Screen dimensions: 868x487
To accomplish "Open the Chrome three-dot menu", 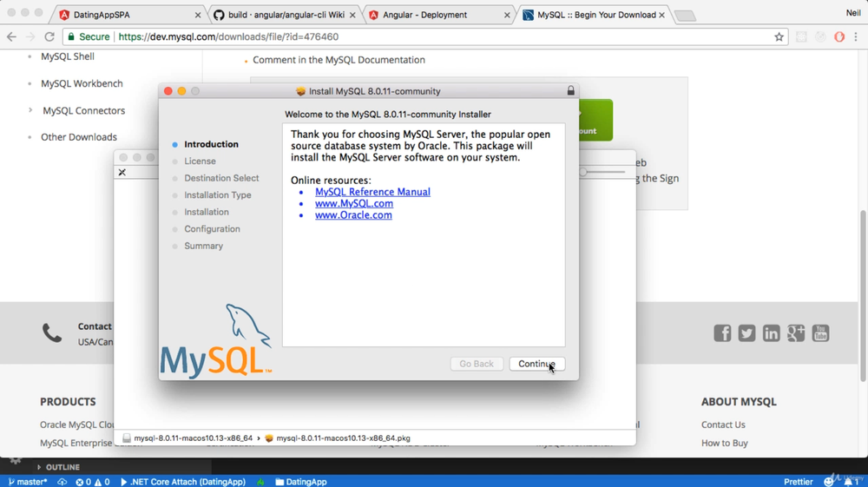I will click(856, 37).
